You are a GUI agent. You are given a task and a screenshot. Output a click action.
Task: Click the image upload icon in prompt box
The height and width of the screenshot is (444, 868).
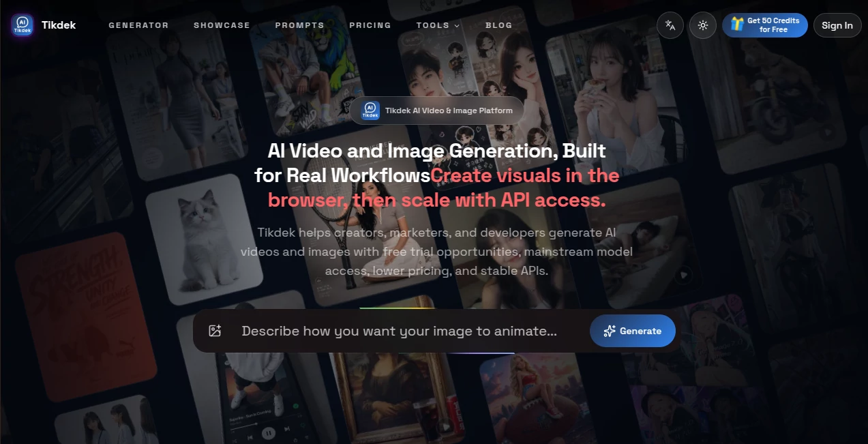coord(215,331)
